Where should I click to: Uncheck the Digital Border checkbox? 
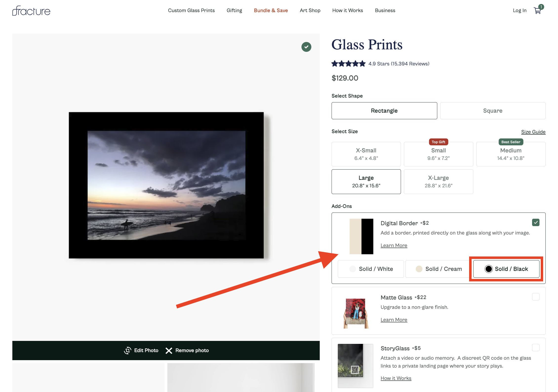(536, 222)
